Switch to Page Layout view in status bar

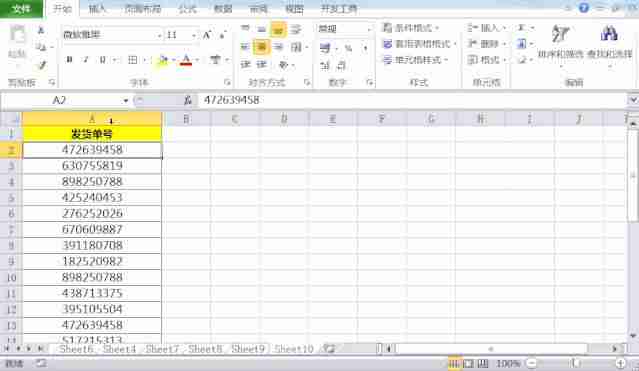469,363
